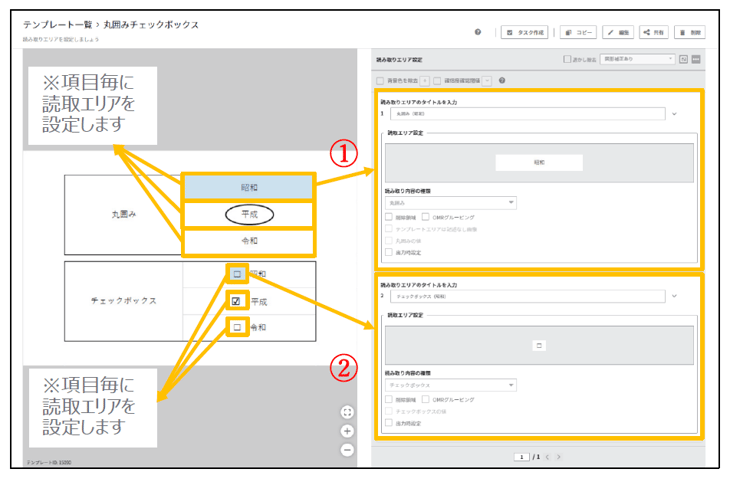730x482 pixels.
Task: Click the コピー button
Action: point(578,32)
